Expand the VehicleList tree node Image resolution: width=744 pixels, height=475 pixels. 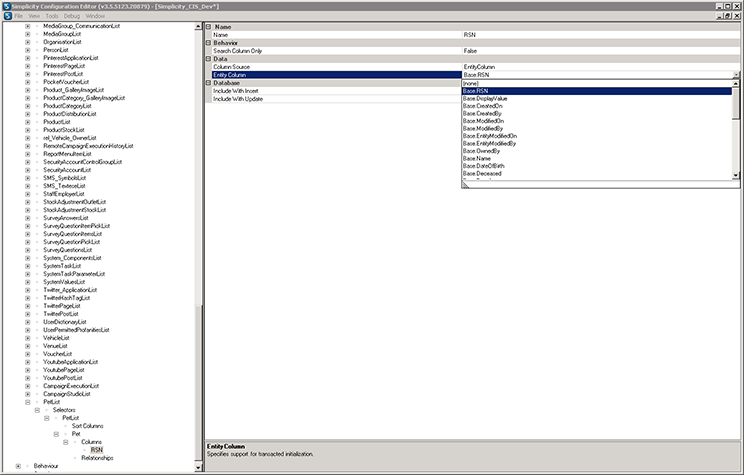28,338
